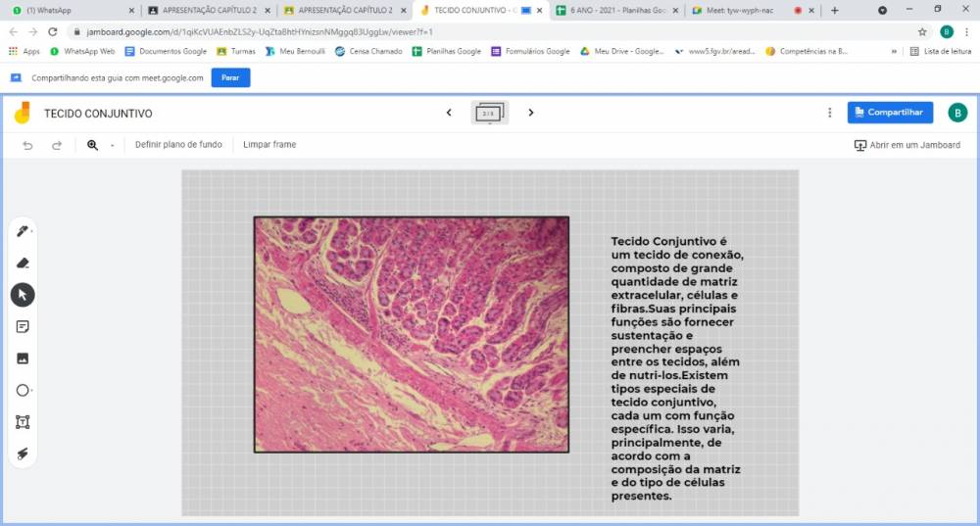Click Parar to stop sharing
The width and height of the screenshot is (980, 526).
pyautogui.click(x=230, y=77)
